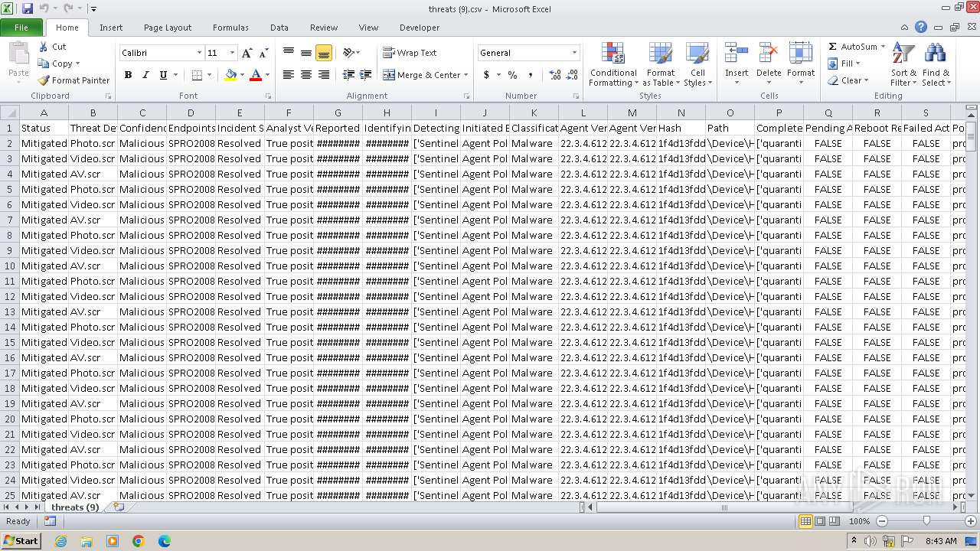Switch to the Page Layout tab
This screenshot has width=980, height=551.
click(x=168, y=28)
